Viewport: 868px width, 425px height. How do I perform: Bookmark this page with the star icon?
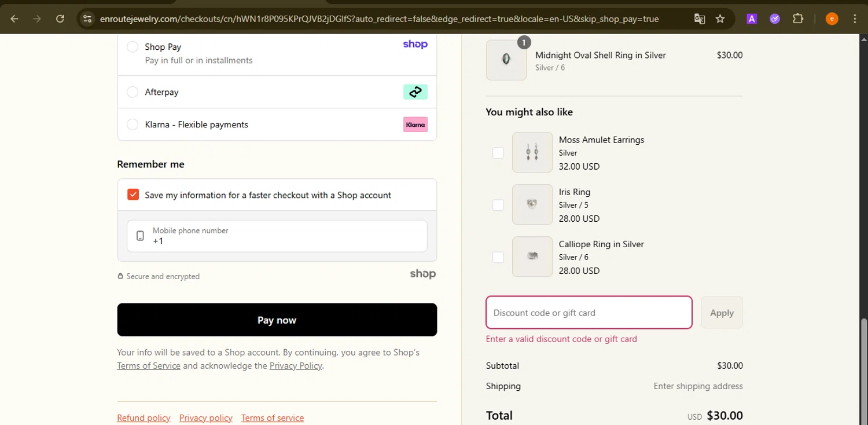[x=720, y=19]
